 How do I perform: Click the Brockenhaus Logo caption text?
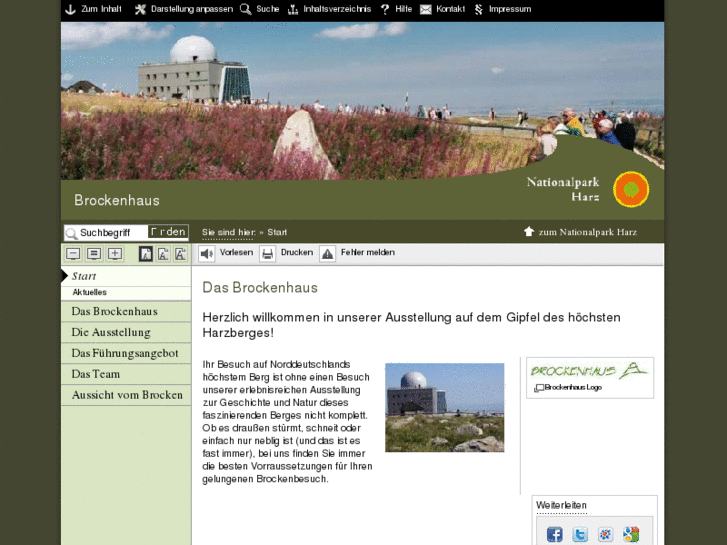[x=573, y=388]
